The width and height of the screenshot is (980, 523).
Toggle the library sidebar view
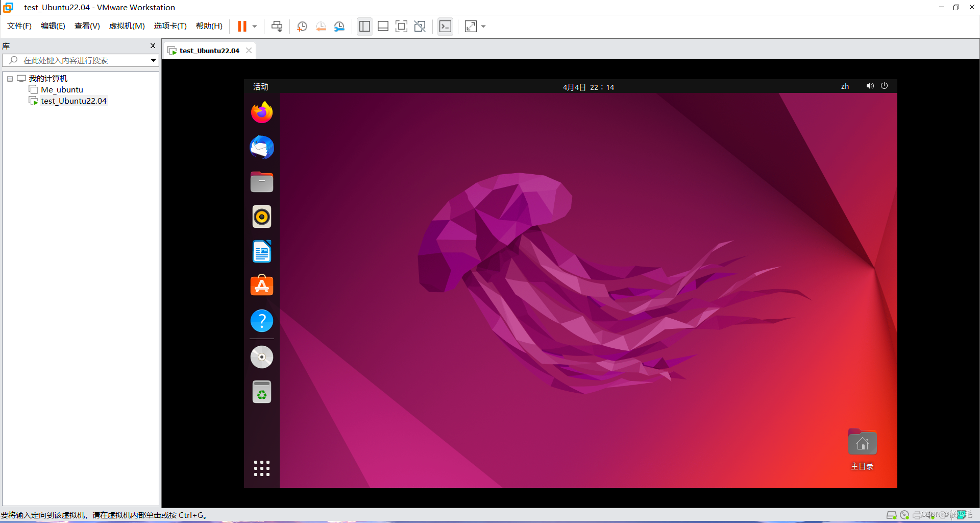[364, 26]
